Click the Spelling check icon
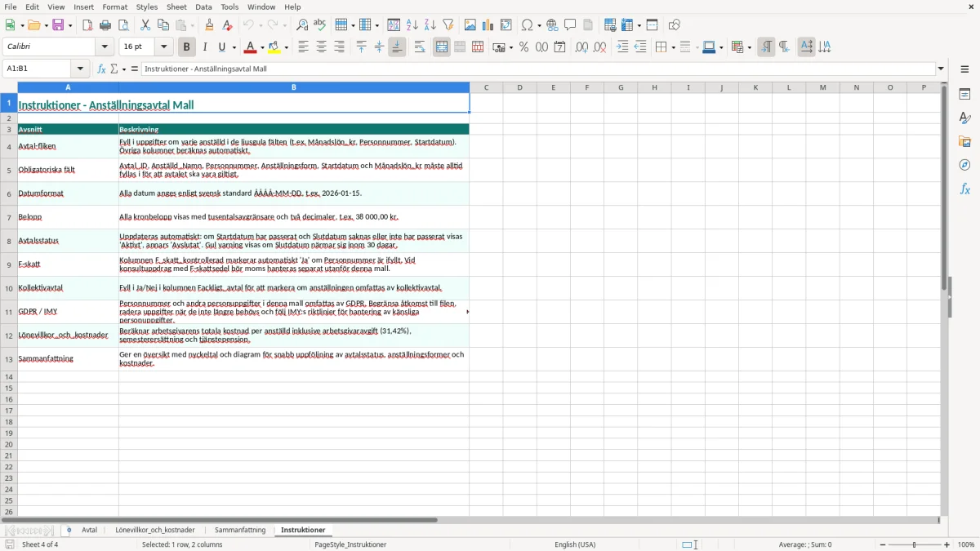980x551 pixels. [x=320, y=25]
